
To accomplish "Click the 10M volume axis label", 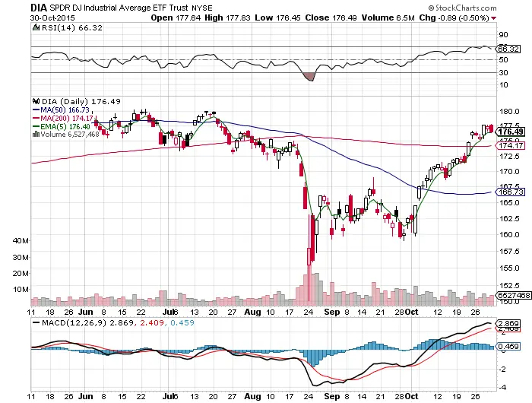I will 21,289.
